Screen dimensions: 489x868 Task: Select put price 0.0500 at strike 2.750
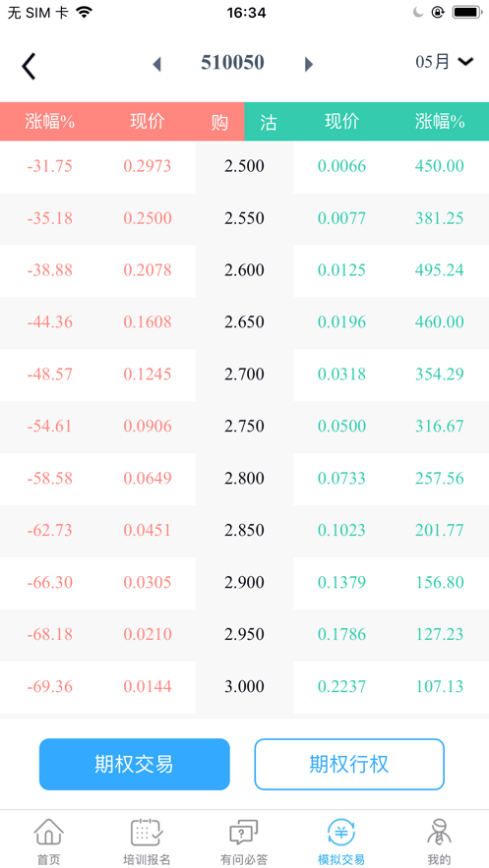pos(341,427)
